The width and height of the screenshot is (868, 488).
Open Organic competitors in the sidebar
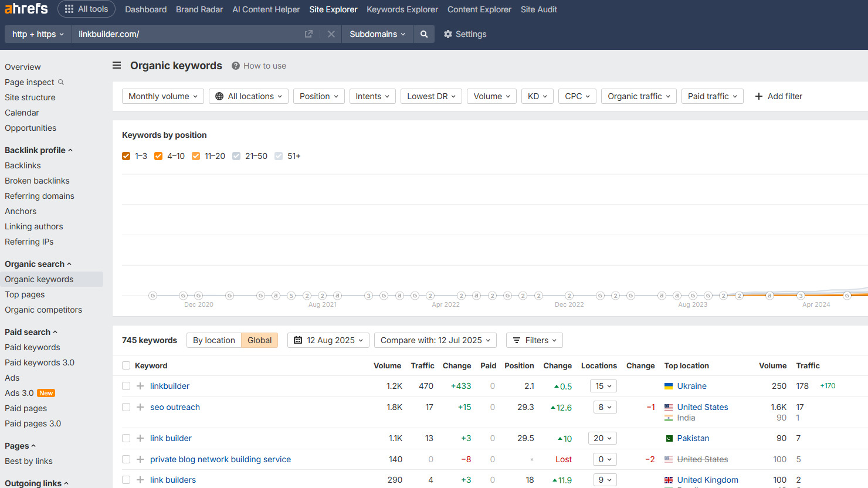43,310
